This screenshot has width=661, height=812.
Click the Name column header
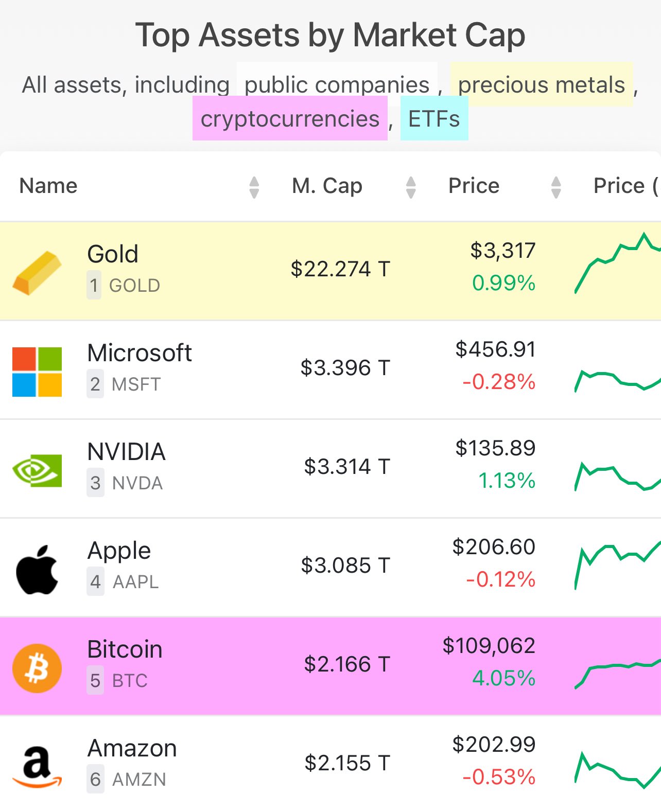coord(48,186)
